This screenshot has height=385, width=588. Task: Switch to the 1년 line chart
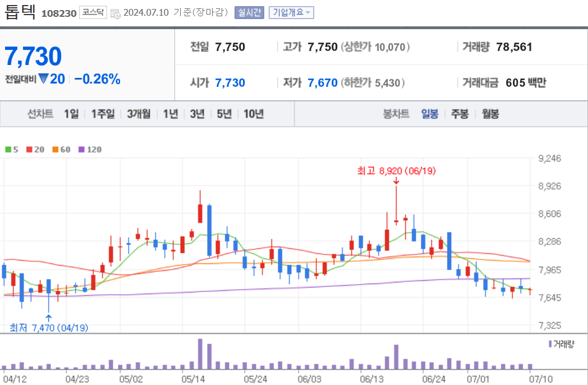171,113
